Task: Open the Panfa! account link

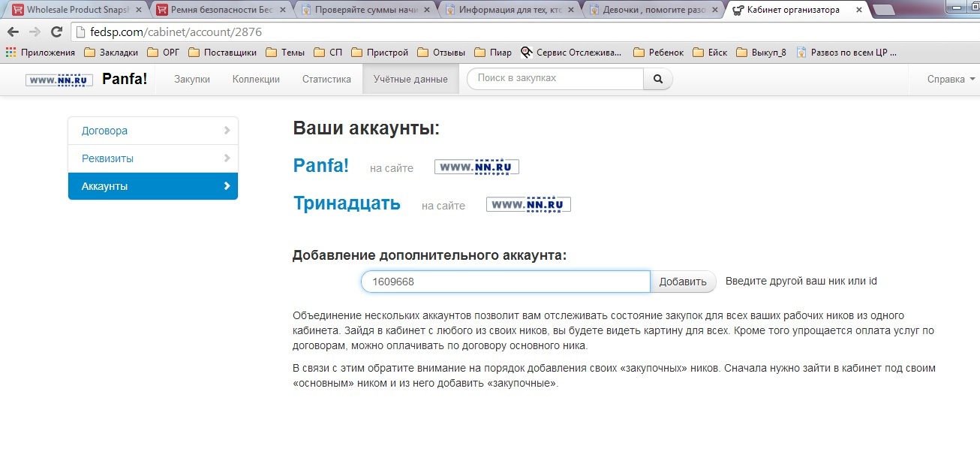Action: tap(321, 166)
